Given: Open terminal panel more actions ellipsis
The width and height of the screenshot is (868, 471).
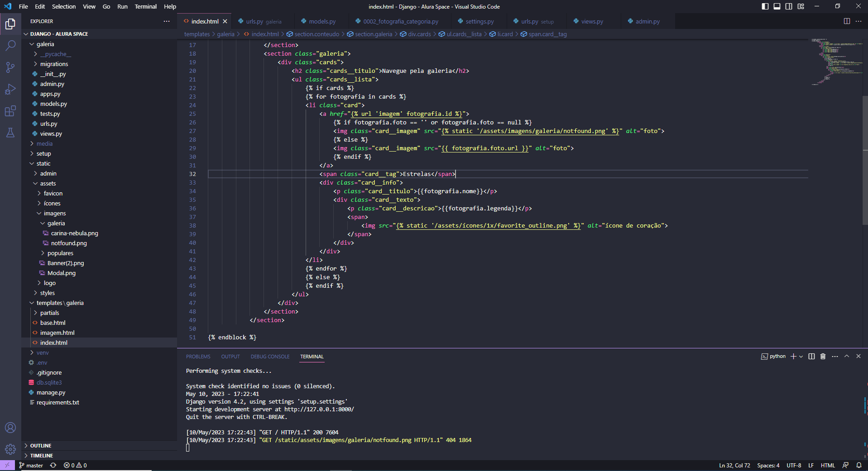Looking at the screenshot, I should [x=835, y=357].
